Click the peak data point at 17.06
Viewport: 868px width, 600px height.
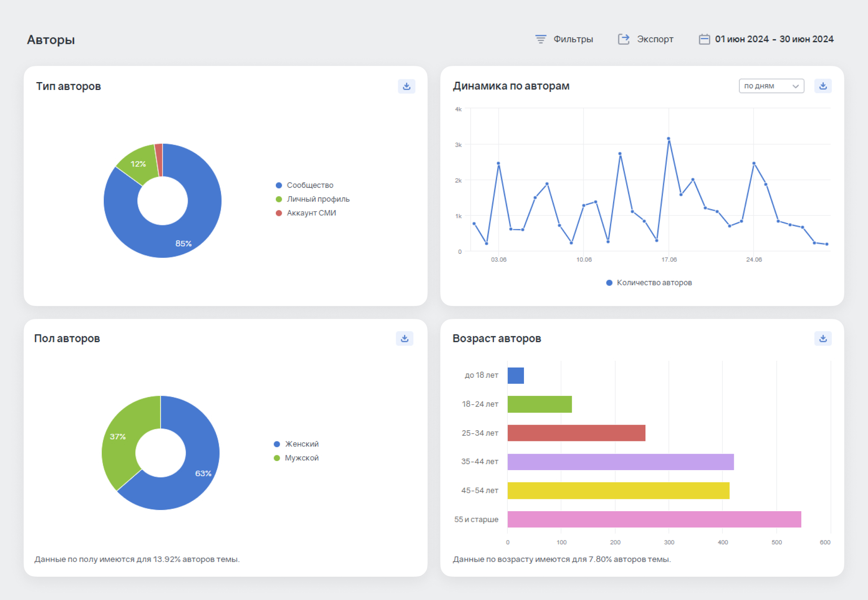[669, 139]
